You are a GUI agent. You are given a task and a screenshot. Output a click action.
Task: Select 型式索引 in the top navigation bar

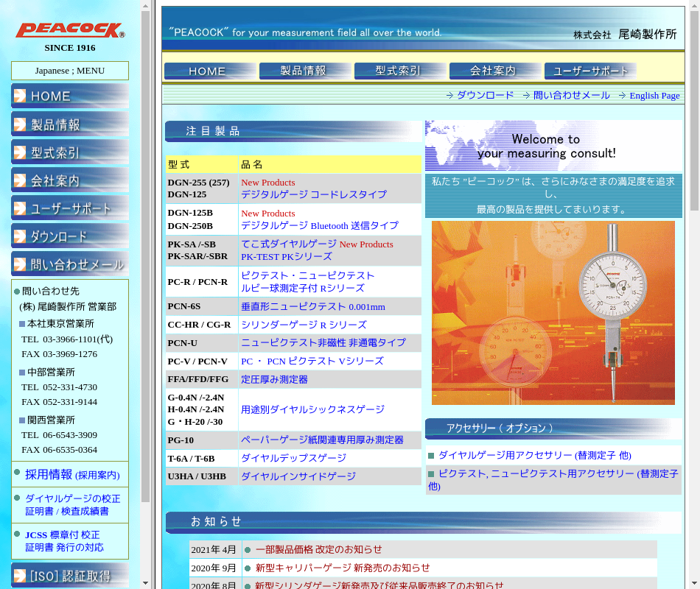pos(399,71)
